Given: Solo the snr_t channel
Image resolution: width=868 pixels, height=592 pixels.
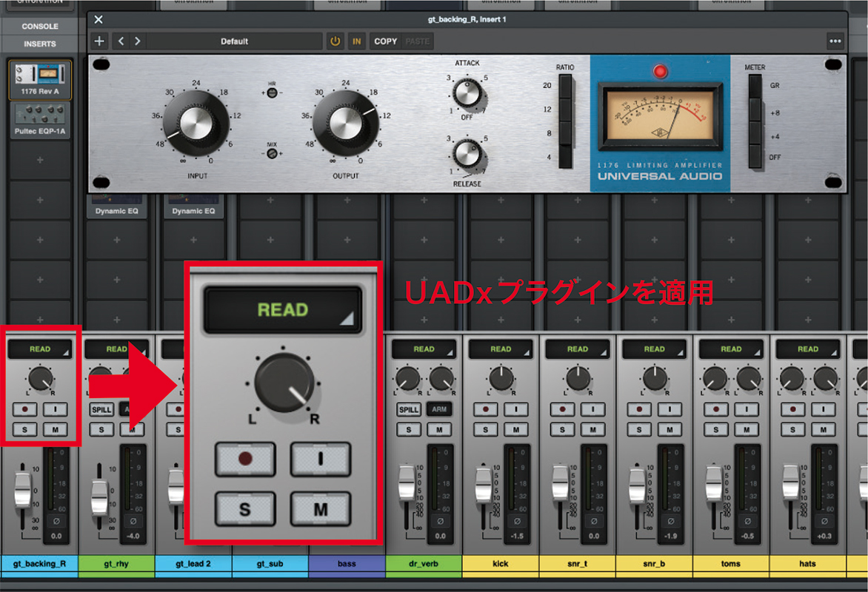Looking at the screenshot, I should click(562, 429).
